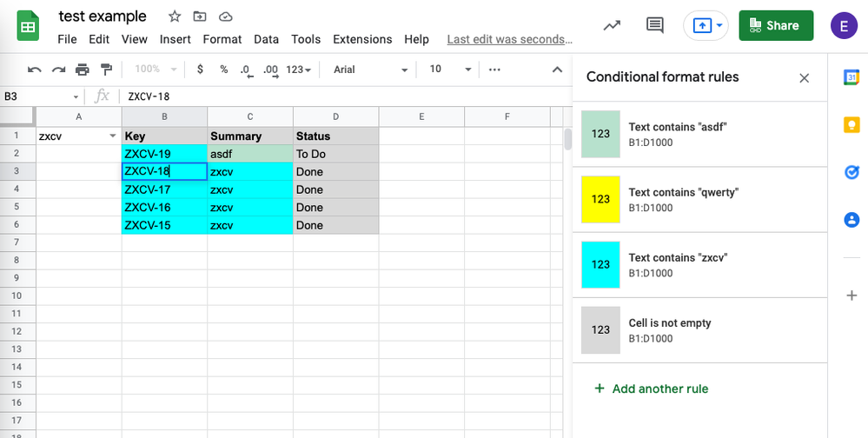The height and width of the screenshot is (438, 868).
Task: Expand the Name box dropdown arrow
Action: click(76, 97)
